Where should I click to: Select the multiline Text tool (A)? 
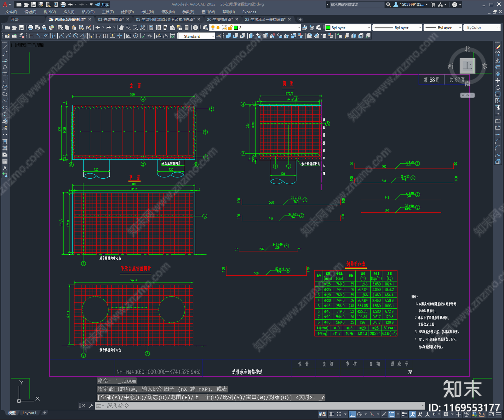point(5,168)
